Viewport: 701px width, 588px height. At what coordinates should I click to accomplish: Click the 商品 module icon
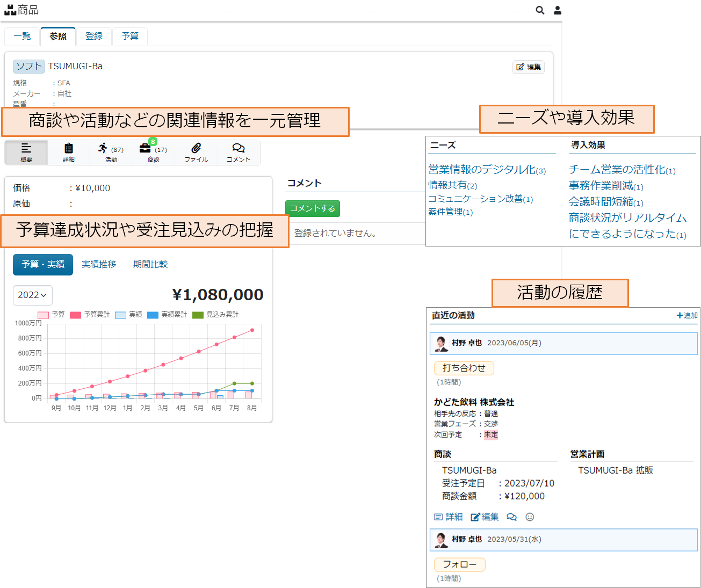pos(10,10)
